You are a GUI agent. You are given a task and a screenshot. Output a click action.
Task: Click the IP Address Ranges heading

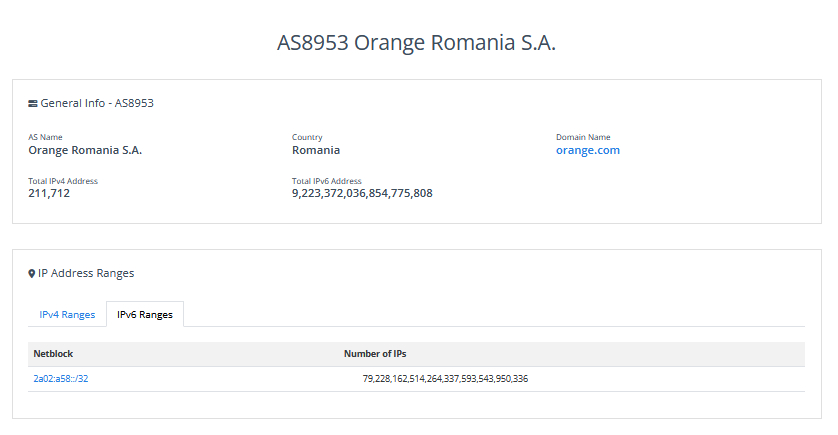click(x=86, y=273)
